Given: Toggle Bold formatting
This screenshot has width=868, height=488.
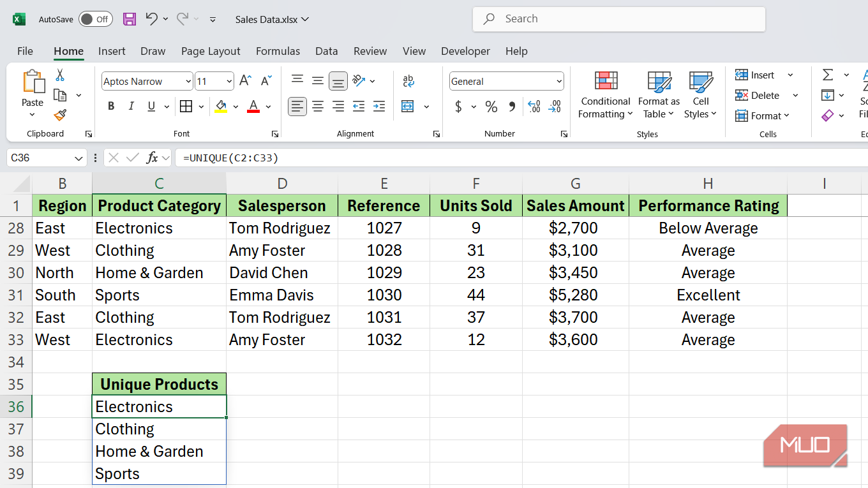Looking at the screenshot, I should pyautogui.click(x=111, y=107).
